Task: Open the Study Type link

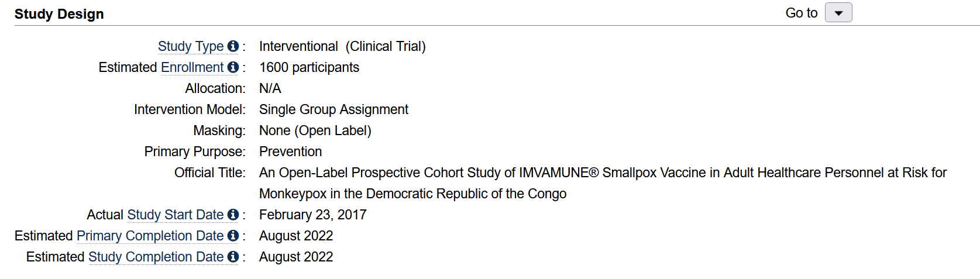Action: pos(191,46)
